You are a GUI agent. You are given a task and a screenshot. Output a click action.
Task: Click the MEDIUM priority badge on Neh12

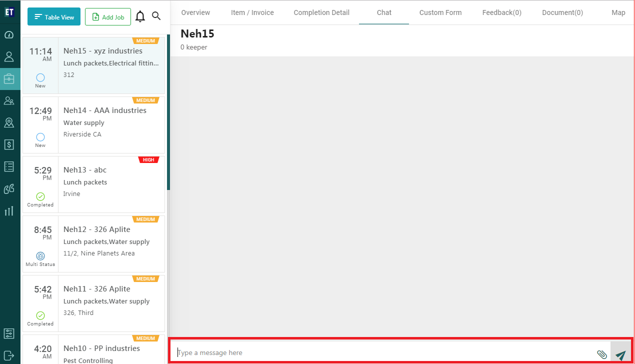pos(145,219)
